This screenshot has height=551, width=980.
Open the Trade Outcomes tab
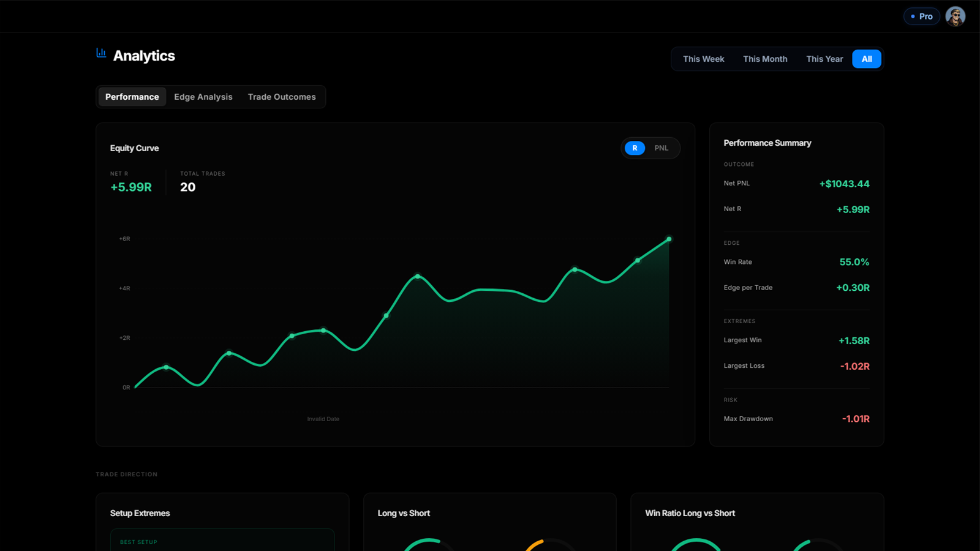click(x=282, y=97)
